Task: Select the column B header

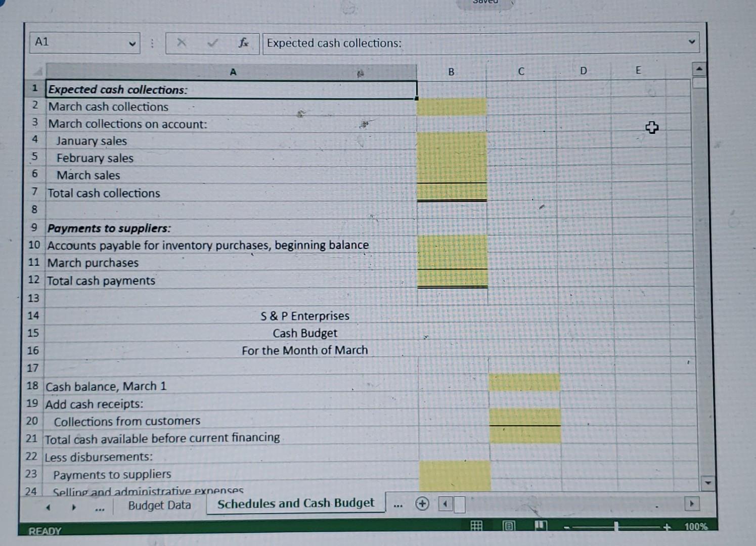Action: click(x=451, y=71)
